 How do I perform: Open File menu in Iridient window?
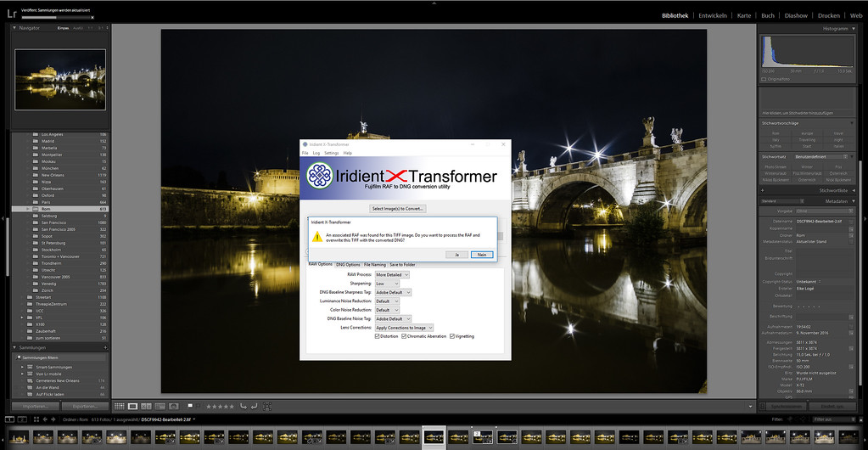[x=305, y=153]
